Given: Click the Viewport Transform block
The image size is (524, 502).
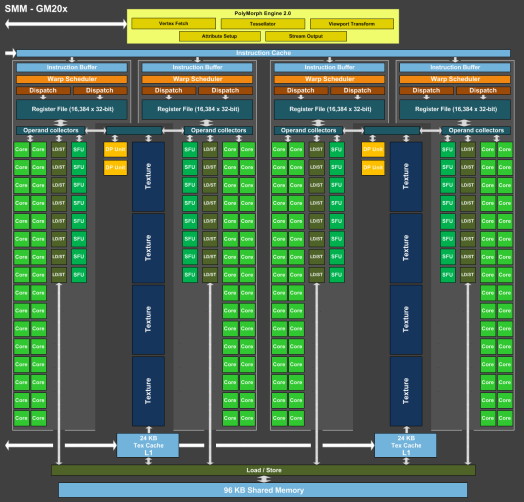Looking at the screenshot, I should [352, 24].
